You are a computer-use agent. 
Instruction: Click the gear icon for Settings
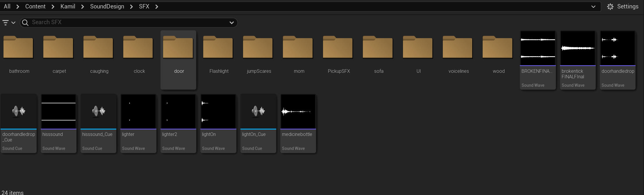(610, 7)
